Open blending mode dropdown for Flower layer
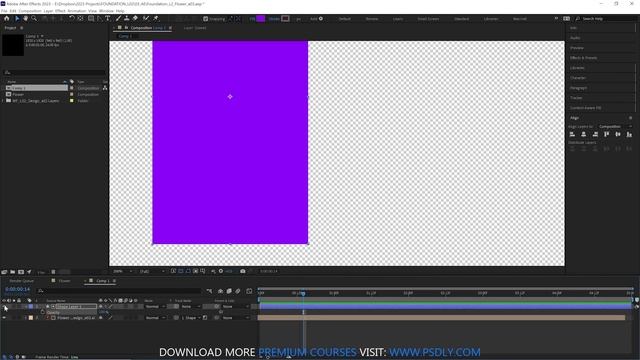The image size is (640, 360). pos(156,318)
